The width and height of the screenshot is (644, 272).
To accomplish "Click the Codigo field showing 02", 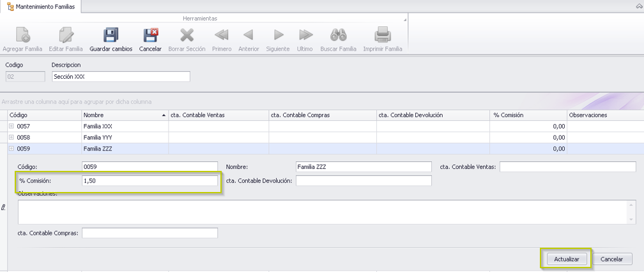I will point(25,77).
